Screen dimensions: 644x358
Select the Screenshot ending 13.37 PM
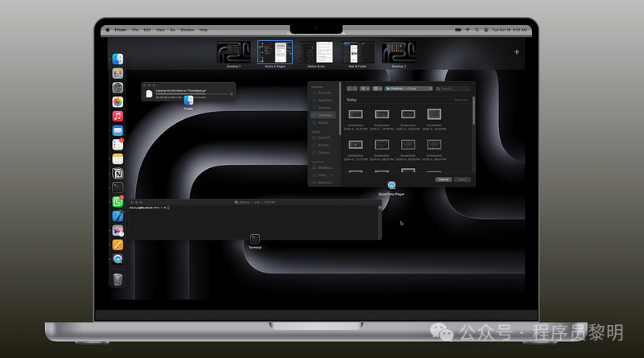[356, 119]
